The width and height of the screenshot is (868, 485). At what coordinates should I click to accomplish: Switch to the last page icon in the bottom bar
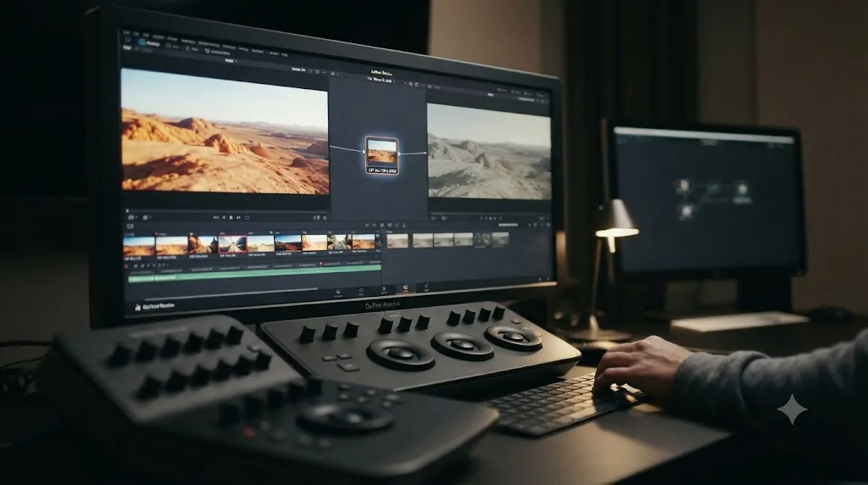[426, 287]
